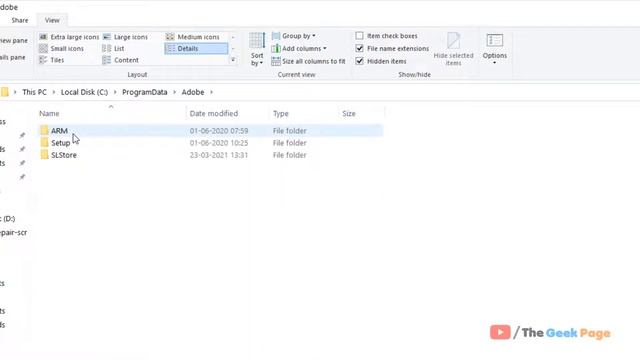Click Adobe breadcrumb segment
The width and height of the screenshot is (640, 360).
coord(193,92)
